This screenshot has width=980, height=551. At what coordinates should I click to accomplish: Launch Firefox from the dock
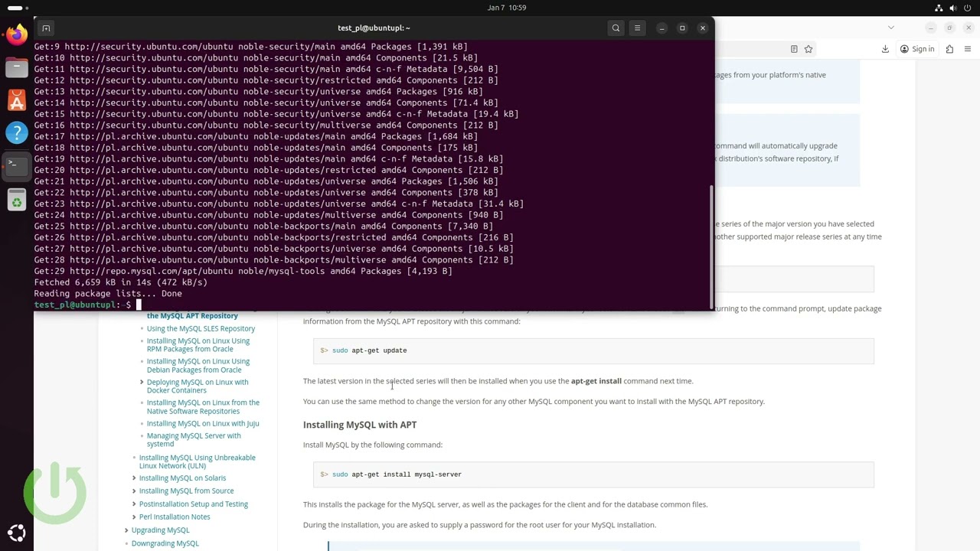tap(17, 34)
